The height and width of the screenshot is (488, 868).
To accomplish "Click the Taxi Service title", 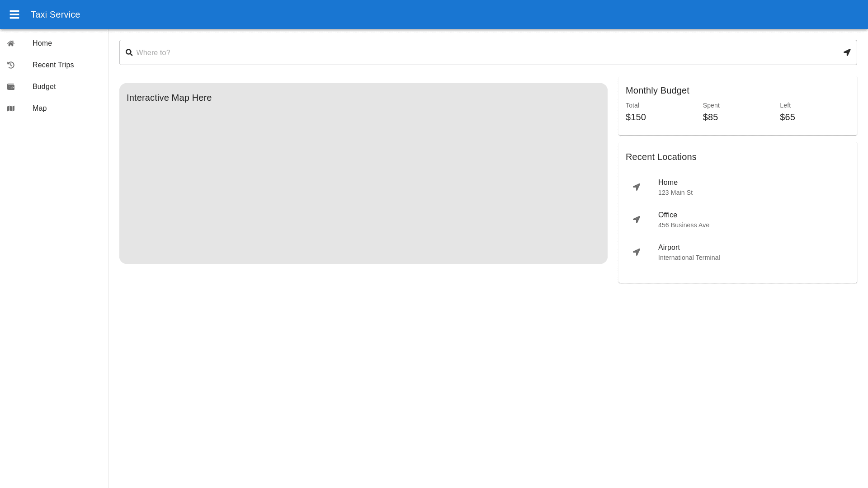I will 55,14.
